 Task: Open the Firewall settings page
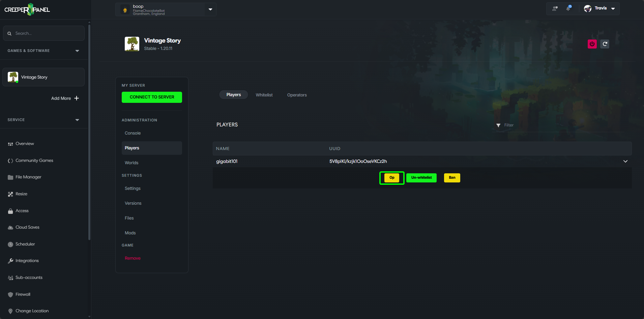(23, 294)
